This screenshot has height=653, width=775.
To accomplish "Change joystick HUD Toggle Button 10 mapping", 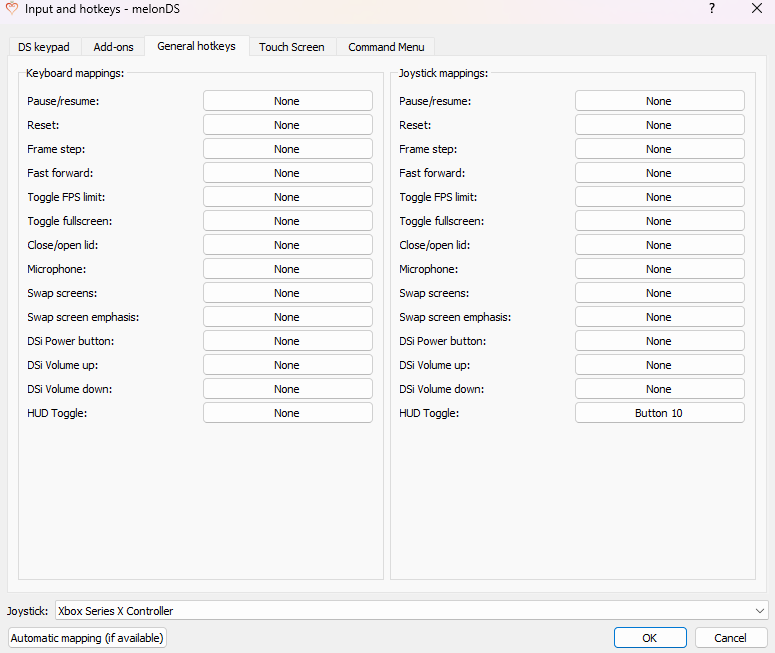I will click(659, 413).
